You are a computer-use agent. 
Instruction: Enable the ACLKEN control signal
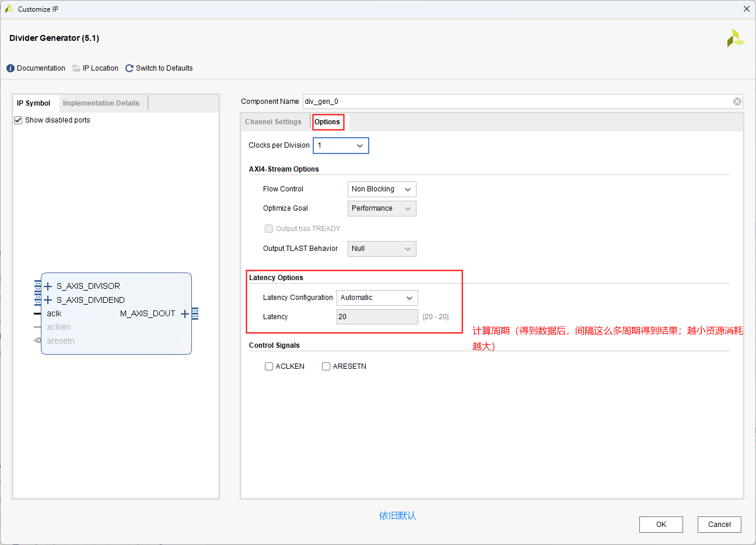(x=269, y=366)
